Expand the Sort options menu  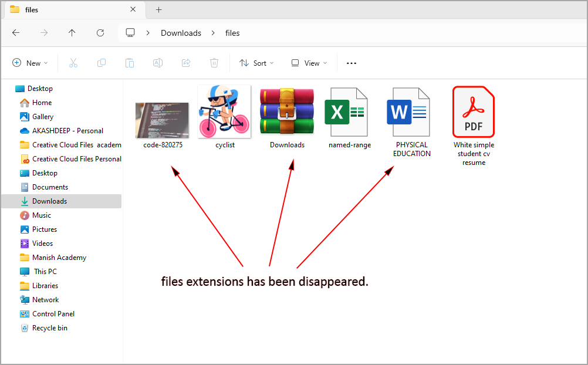(256, 63)
